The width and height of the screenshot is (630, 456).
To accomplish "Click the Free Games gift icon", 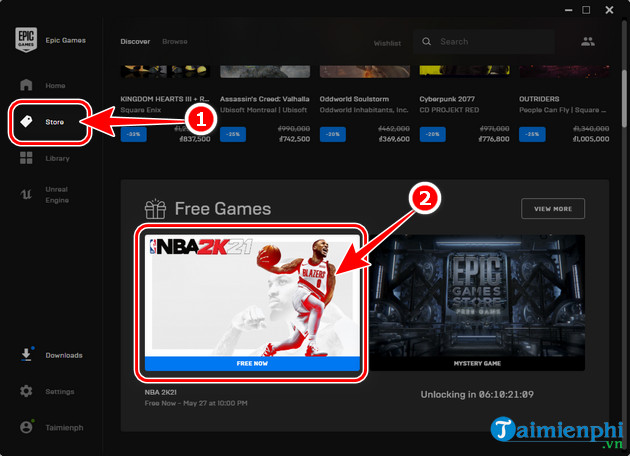I will coord(155,209).
